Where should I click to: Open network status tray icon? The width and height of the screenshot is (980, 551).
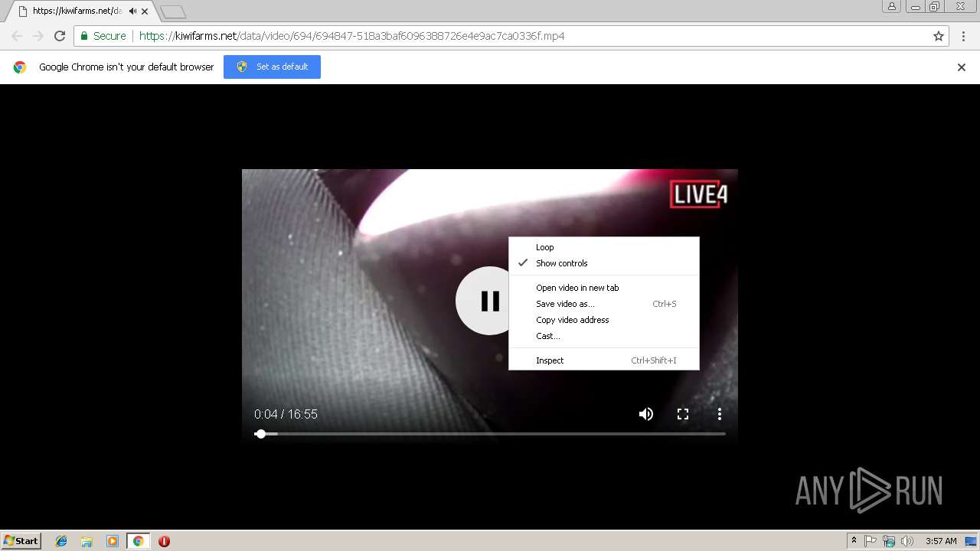coord(889,541)
